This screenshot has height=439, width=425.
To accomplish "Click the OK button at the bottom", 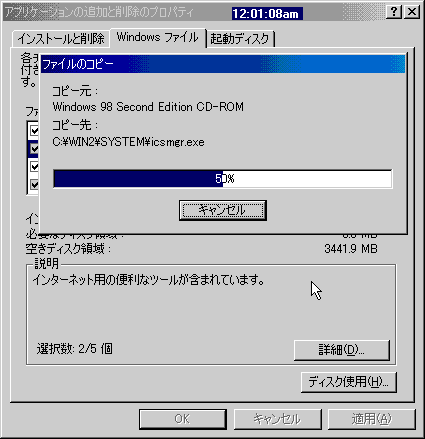I will click(x=183, y=419).
